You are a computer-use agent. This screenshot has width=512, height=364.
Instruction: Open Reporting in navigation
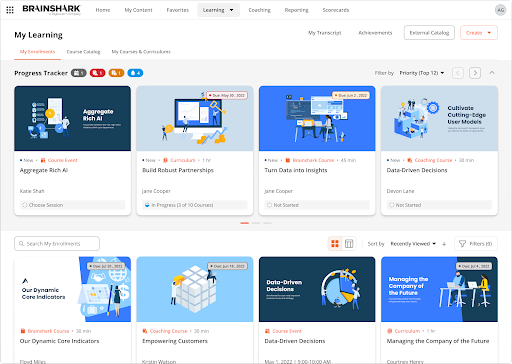(x=296, y=10)
